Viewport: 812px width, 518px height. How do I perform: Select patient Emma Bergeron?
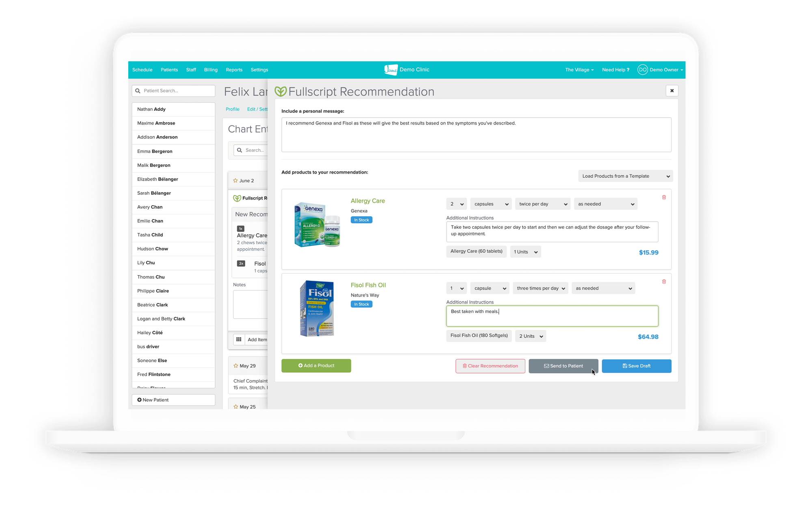tap(173, 151)
